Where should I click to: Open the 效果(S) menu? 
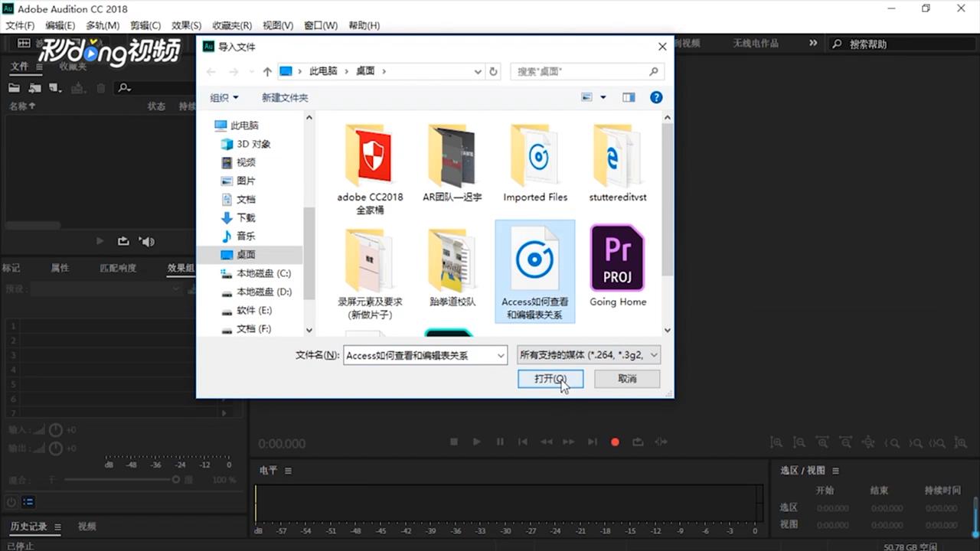(x=187, y=25)
